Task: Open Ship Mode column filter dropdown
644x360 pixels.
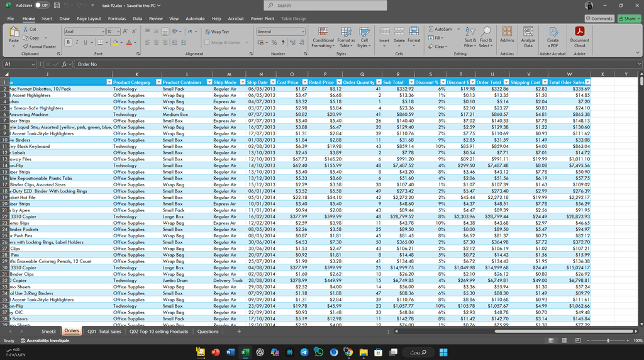Action: click(x=243, y=82)
